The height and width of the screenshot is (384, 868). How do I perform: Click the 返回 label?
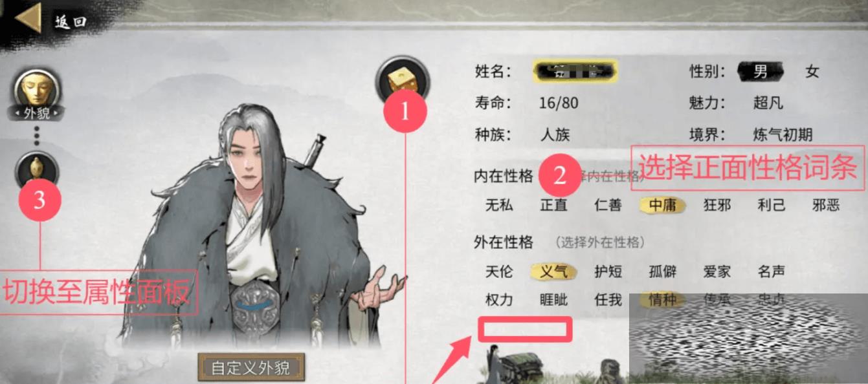pos(71,22)
